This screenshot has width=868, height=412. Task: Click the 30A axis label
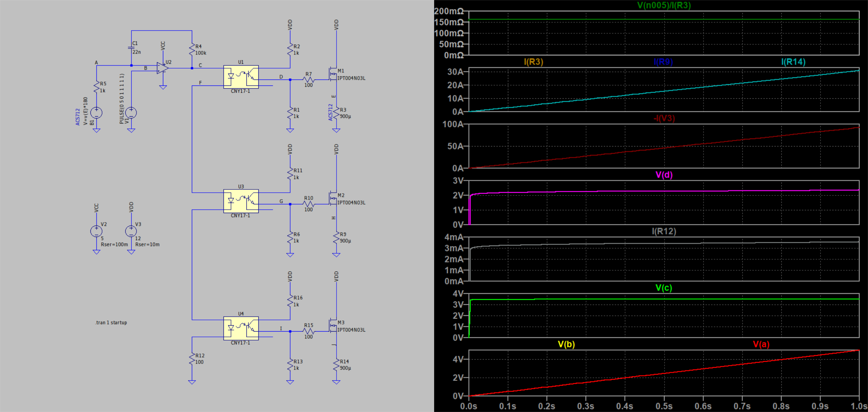click(455, 72)
